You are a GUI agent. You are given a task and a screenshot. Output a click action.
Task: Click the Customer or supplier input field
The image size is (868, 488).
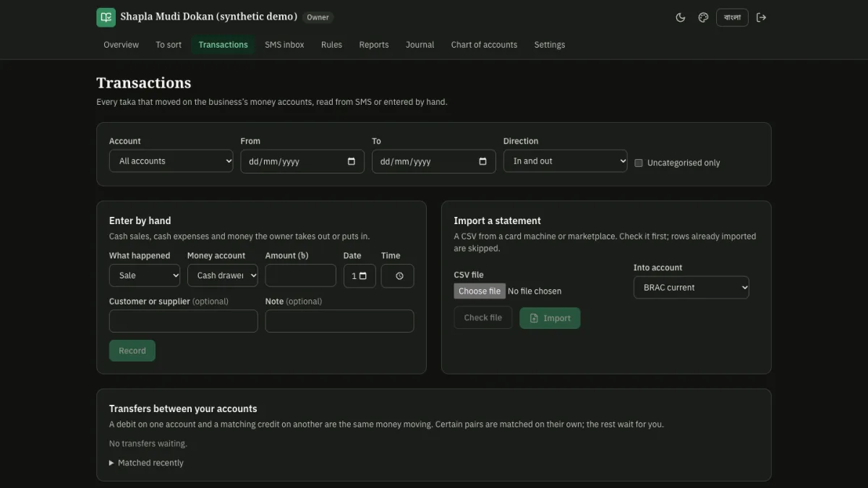point(184,321)
